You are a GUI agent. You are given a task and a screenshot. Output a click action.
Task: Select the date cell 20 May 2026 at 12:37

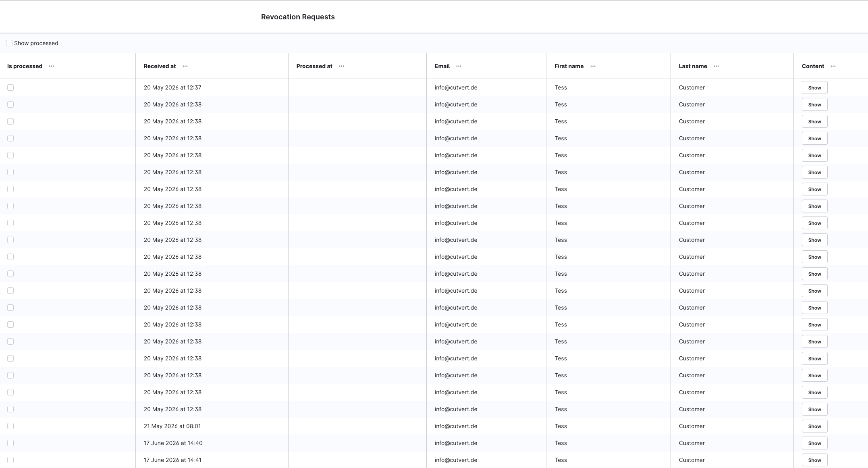click(172, 87)
